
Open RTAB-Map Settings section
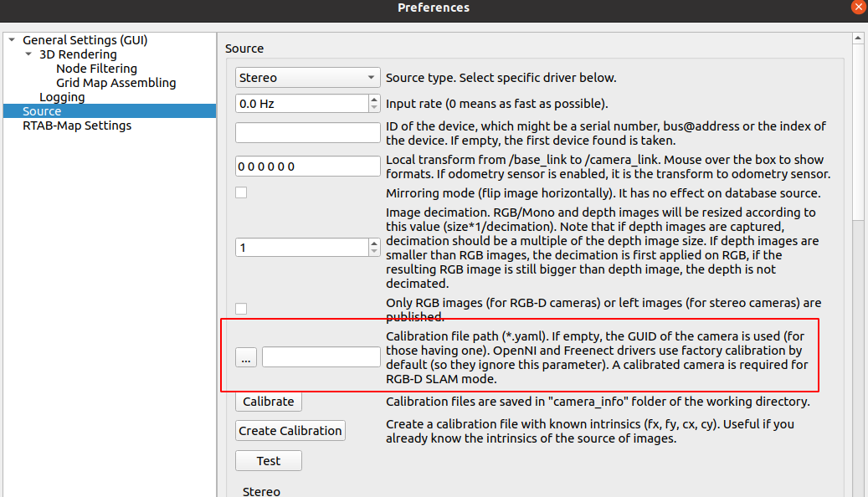(77, 126)
